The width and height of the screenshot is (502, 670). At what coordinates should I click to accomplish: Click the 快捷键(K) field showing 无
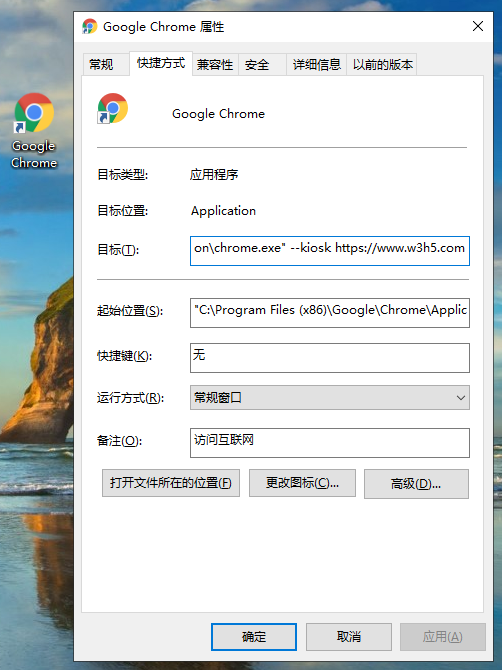(x=330, y=358)
